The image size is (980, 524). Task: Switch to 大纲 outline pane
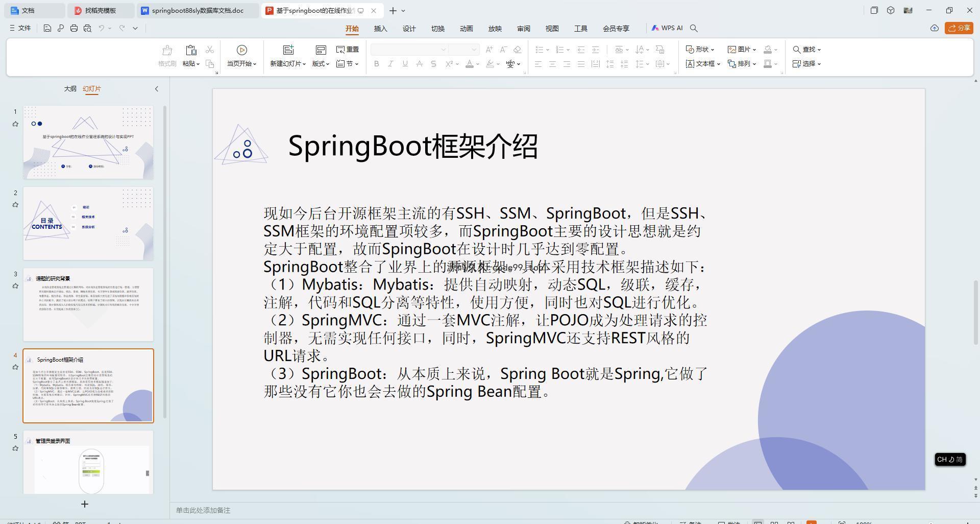(70, 89)
